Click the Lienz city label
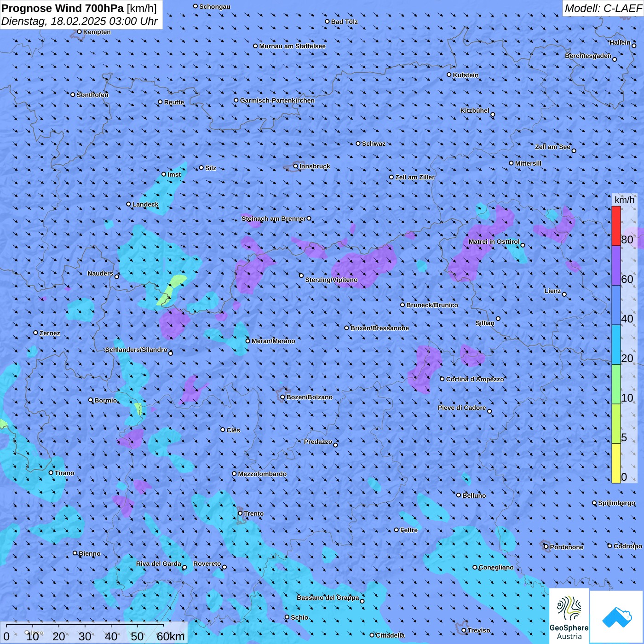The width and height of the screenshot is (644, 644). (x=552, y=291)
